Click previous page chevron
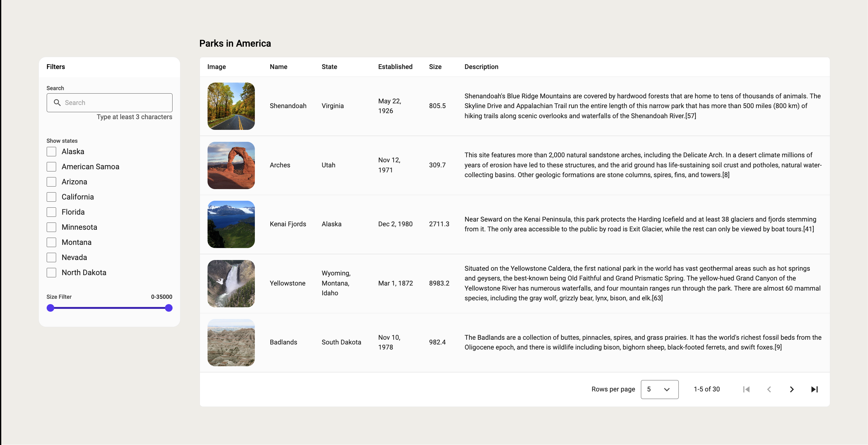 pyautogui.click(x=769, y=390)
